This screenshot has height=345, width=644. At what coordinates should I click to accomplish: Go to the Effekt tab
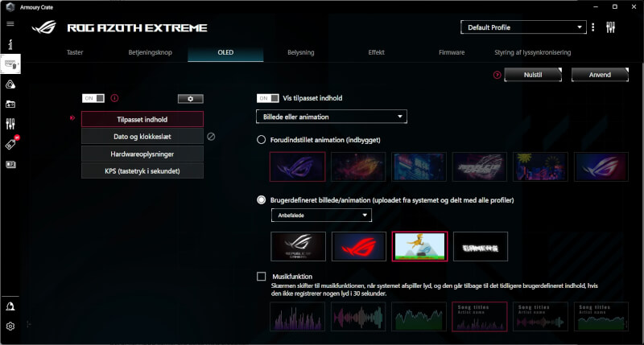(x=376, y=52)
